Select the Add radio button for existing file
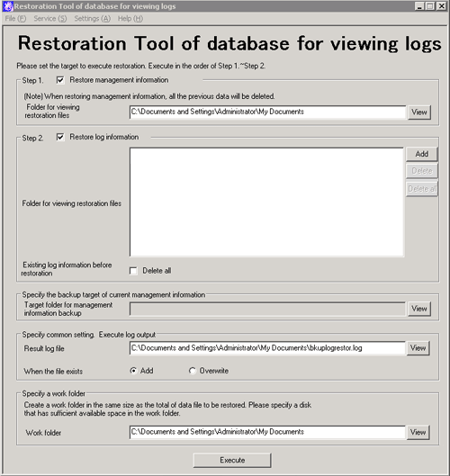Viewport: 450px width, 476px height. click(133, 371)
